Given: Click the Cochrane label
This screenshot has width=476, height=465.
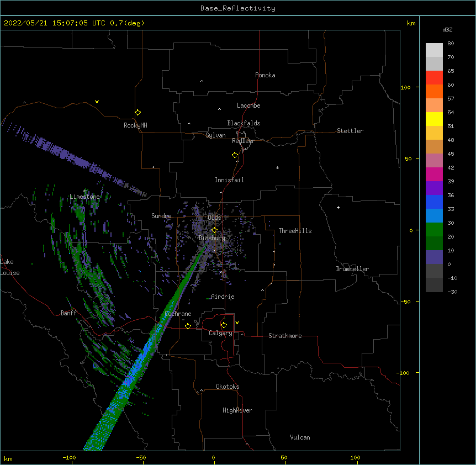Looking at the screenshot, I should pos(178,314).
